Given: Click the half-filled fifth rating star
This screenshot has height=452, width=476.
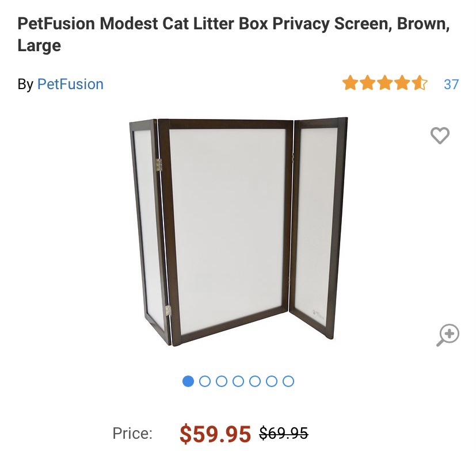Looking at the screenshot, I should pos(420,84).
